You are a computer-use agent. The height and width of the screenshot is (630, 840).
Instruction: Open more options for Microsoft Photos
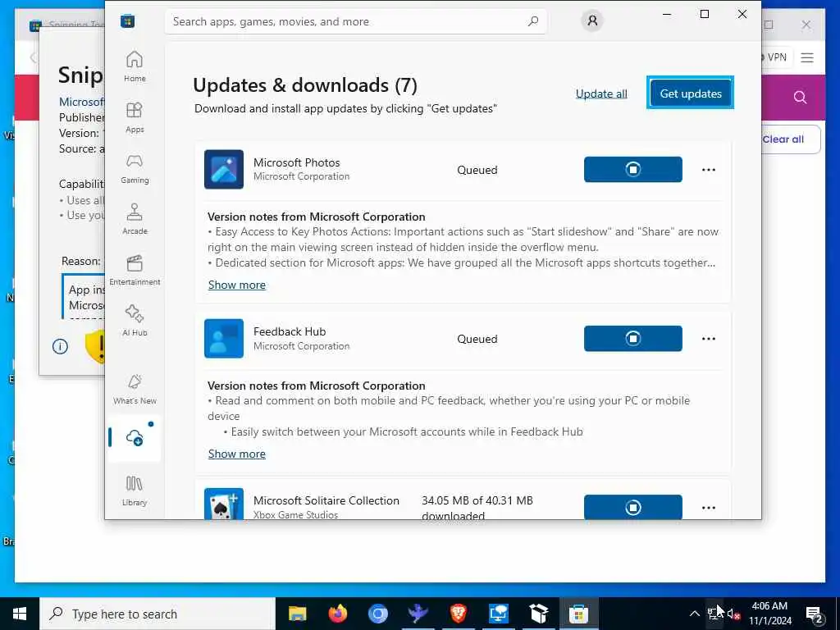click(x=709, y=170)
